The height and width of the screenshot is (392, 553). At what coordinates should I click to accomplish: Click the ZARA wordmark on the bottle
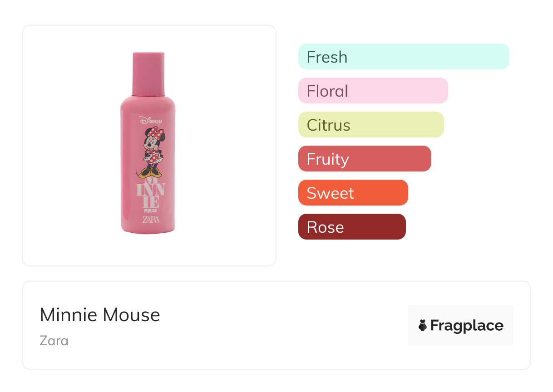click(151, 220)
